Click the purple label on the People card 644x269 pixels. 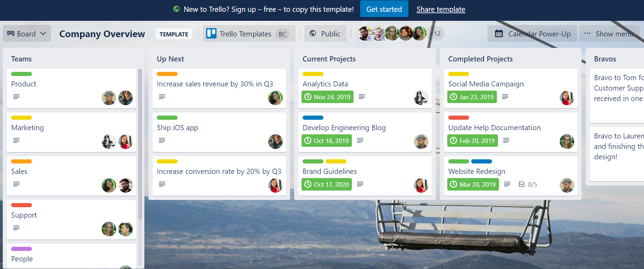point(22,249)
